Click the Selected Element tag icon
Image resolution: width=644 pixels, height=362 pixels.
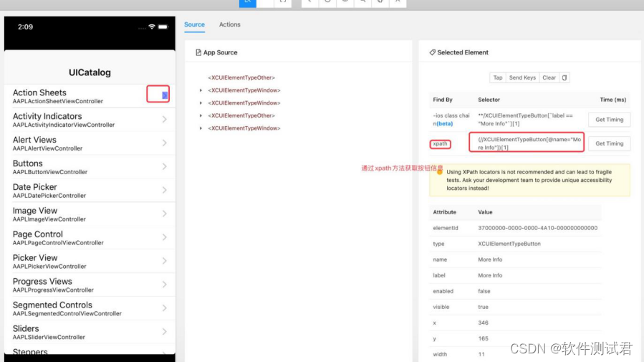[432, 52]
